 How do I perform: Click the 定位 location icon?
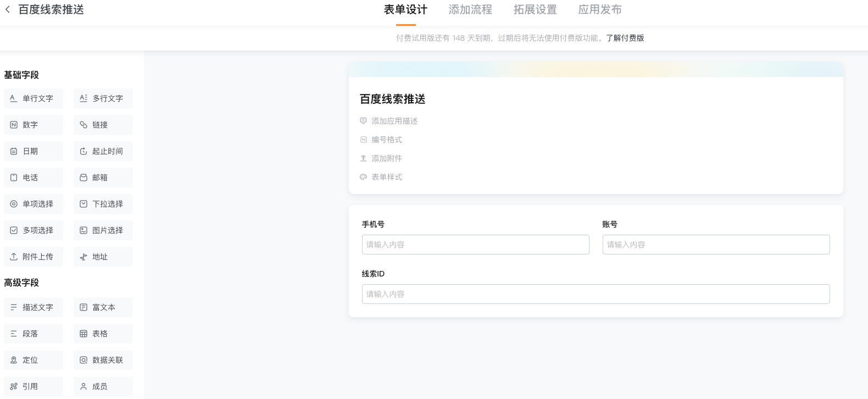(x=14, y=360)
